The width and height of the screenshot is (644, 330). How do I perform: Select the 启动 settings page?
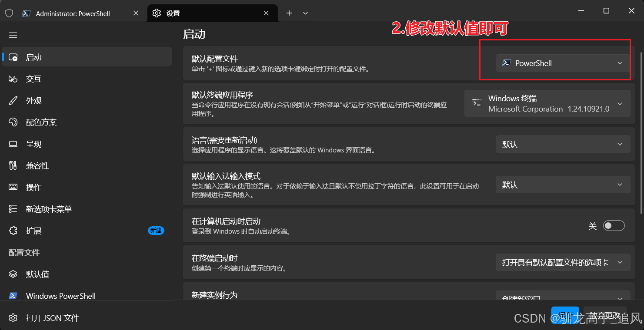coord(87,57)
